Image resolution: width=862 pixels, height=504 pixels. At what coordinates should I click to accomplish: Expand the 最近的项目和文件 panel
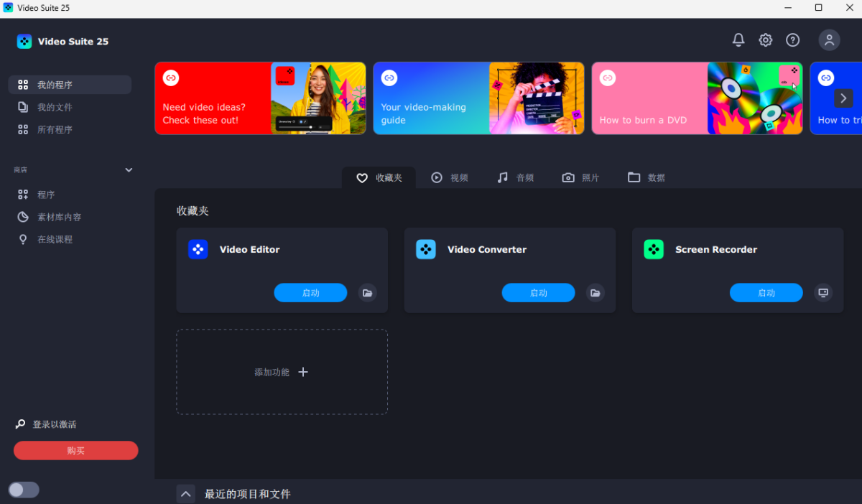pos(185,494)
